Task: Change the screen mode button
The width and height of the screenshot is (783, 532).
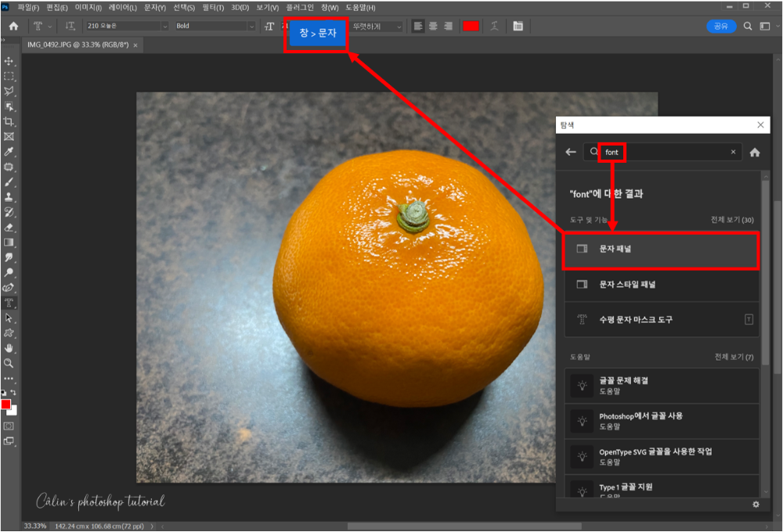Action: pos(9,441)
